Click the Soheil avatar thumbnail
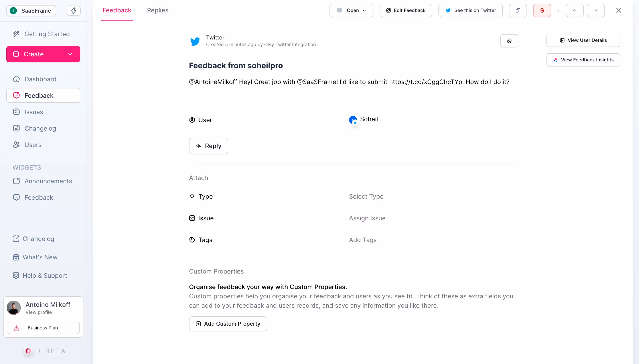This screenshot has width=639, height=364. coord(353,120)
